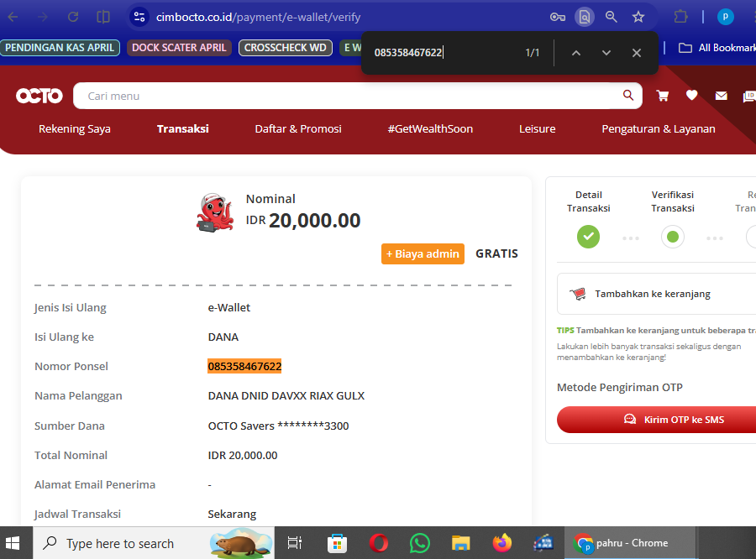Bookmark this page with the star icon

point(638,18)
